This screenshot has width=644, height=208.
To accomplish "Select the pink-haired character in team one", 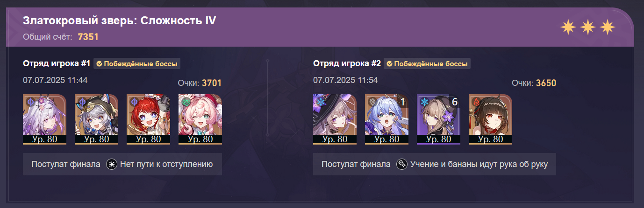I will point(200,119).
